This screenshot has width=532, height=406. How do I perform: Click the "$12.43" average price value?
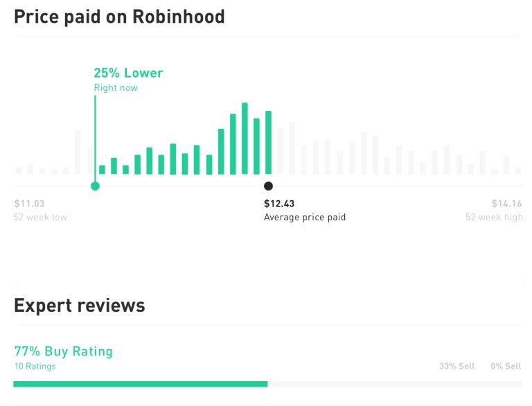[279, 204]
